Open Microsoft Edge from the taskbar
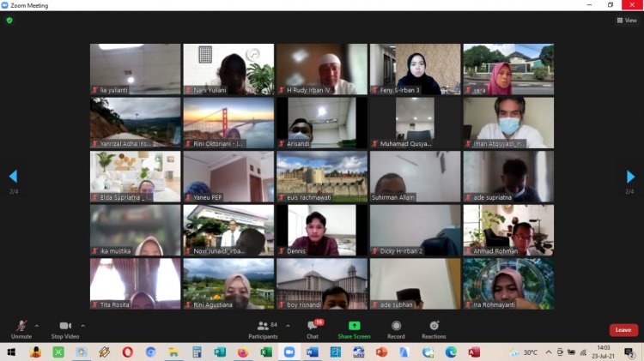 (451, 352)
